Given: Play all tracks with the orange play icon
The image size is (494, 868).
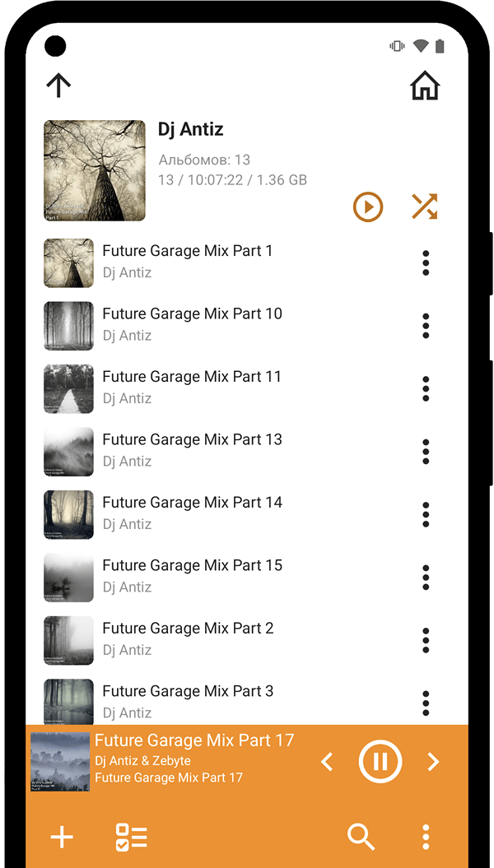Looking at the screenshot, I should [368, 207].
